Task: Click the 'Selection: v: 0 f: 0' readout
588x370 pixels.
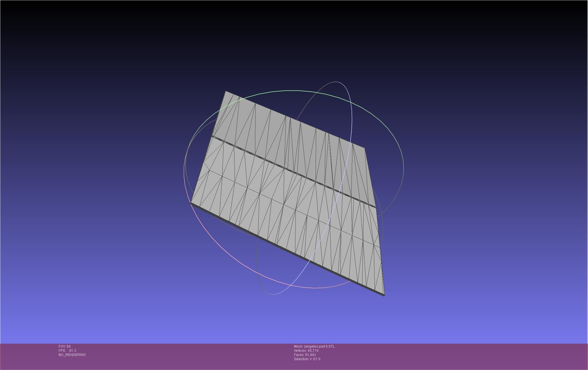Action: pyautogui.click(x=307, y=359)
